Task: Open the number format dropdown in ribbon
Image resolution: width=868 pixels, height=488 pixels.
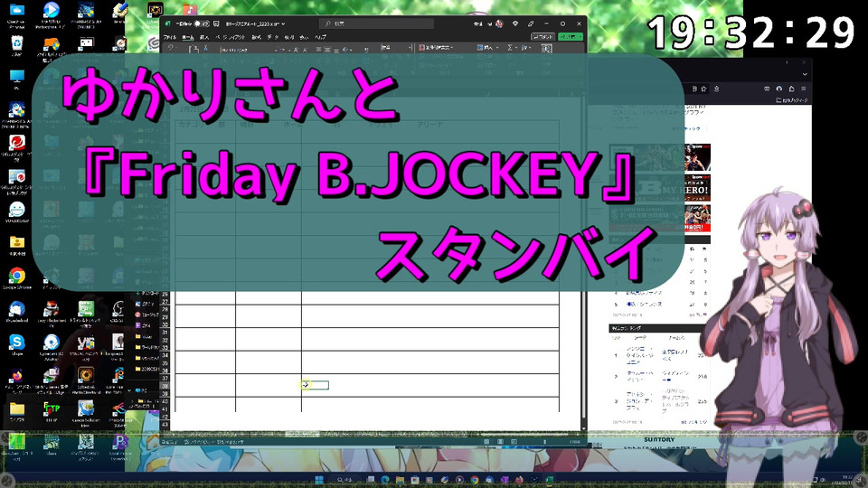Action: tap(396, 48)
